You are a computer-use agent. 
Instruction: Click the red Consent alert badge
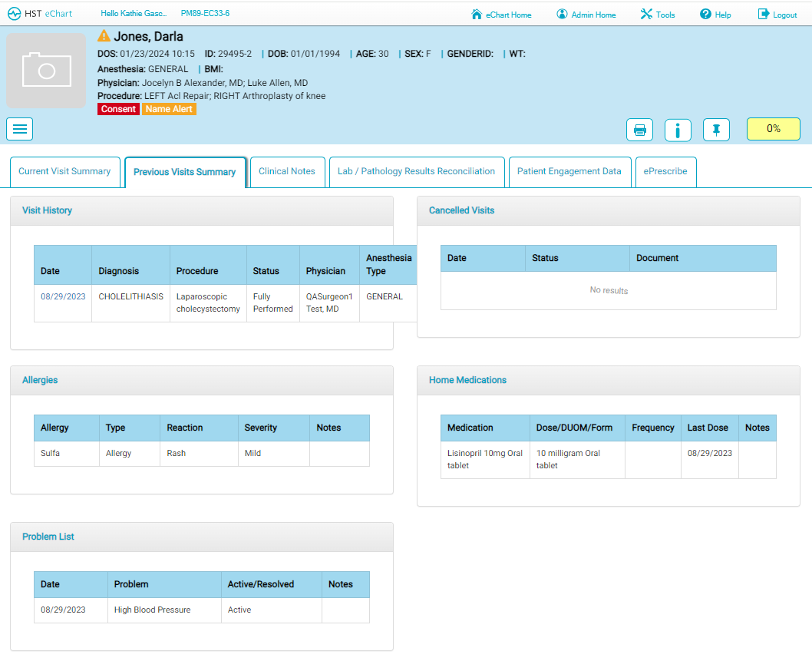click(118, 109)
